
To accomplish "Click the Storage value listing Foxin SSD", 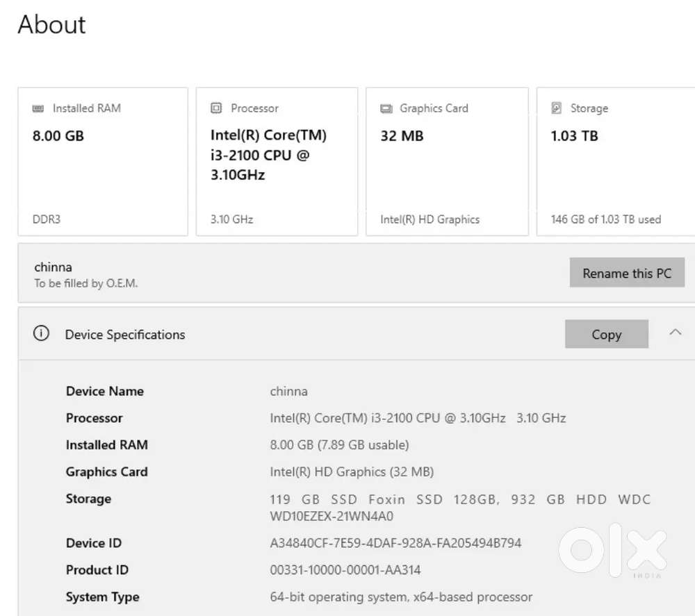I will click(459, 507).
